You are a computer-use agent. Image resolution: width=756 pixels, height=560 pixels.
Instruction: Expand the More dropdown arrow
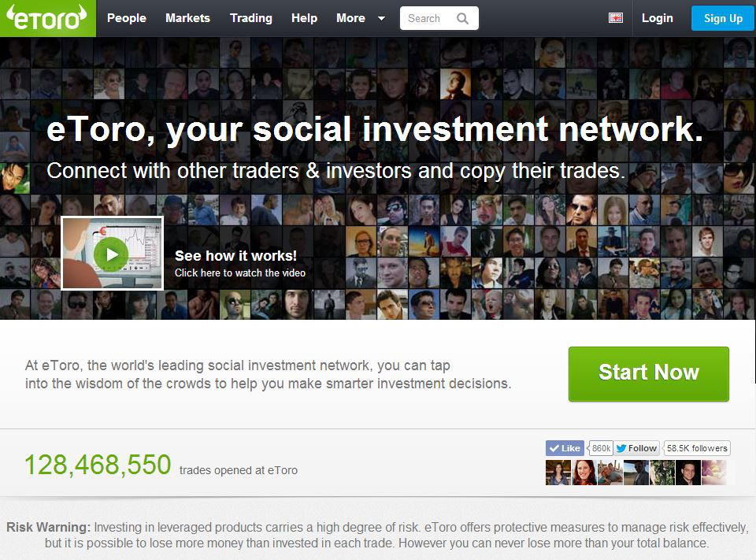(381, 18)
